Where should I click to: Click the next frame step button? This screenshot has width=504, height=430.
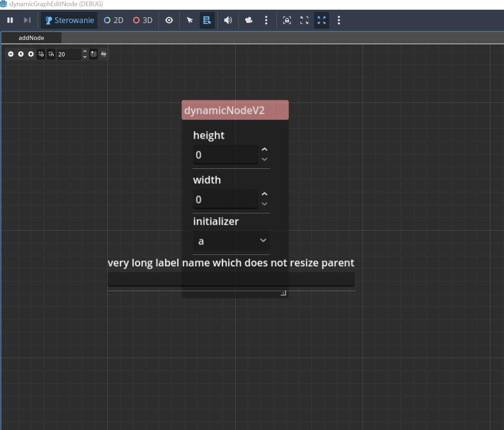pos(27,20)
